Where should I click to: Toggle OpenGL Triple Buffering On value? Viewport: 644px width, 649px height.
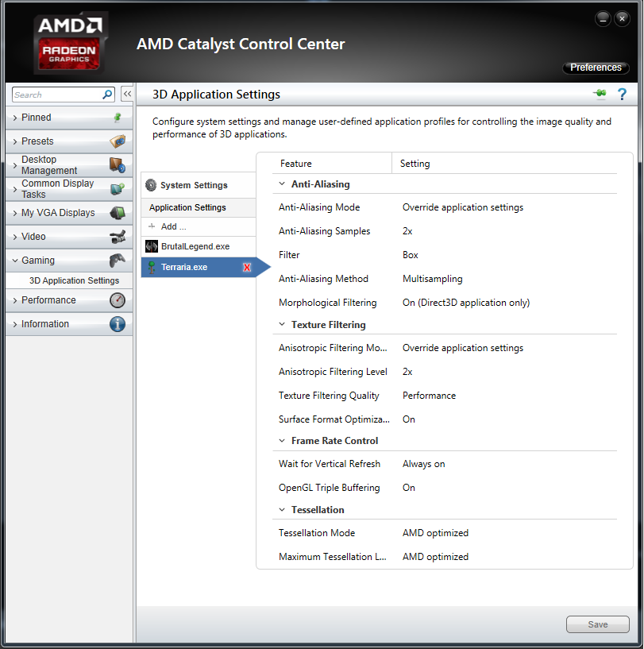click(409, 488)
